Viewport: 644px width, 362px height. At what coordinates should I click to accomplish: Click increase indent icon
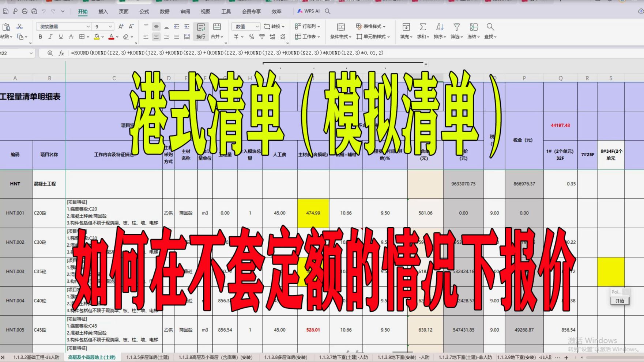(187, 27)
